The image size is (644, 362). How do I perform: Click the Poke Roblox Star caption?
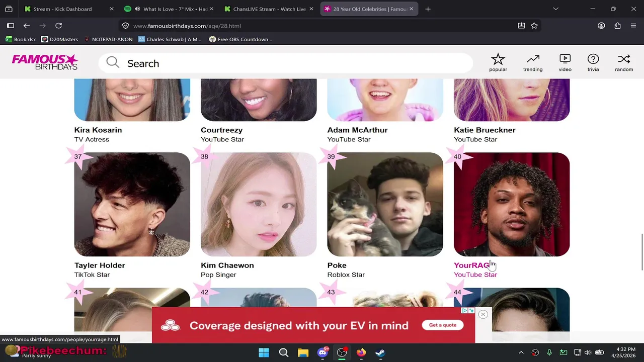tap(346, 275)
